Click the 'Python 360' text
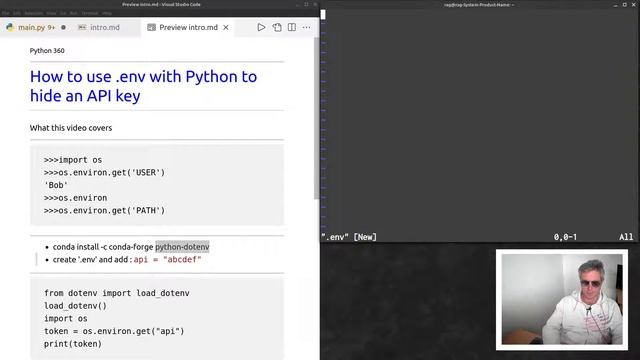This screenshot has height=360, width=640. 47,51
